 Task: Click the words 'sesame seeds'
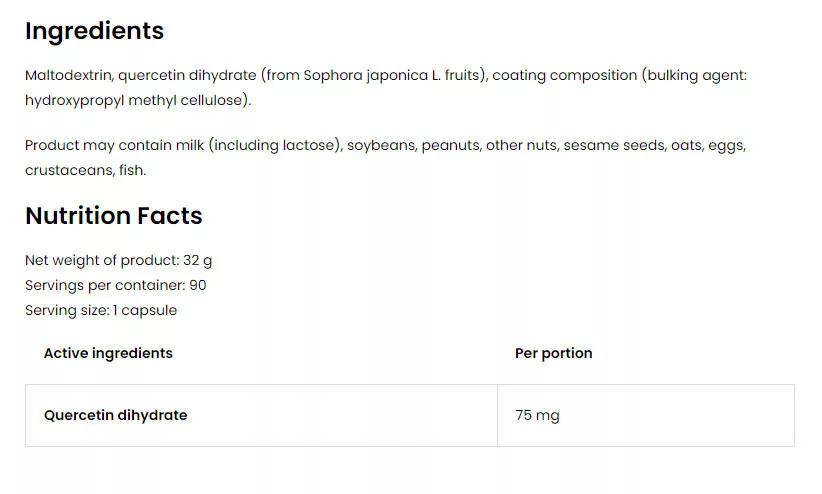[614, 145]
